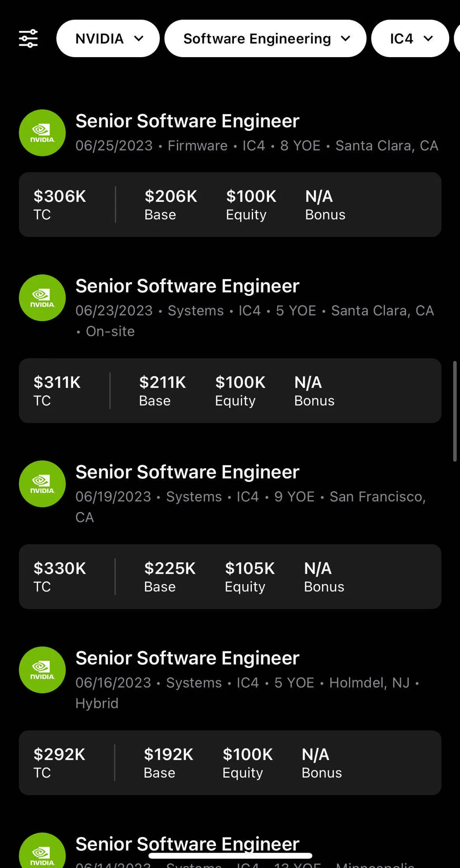
Task: Tap the home indicator bar
Action: [230, 856]
